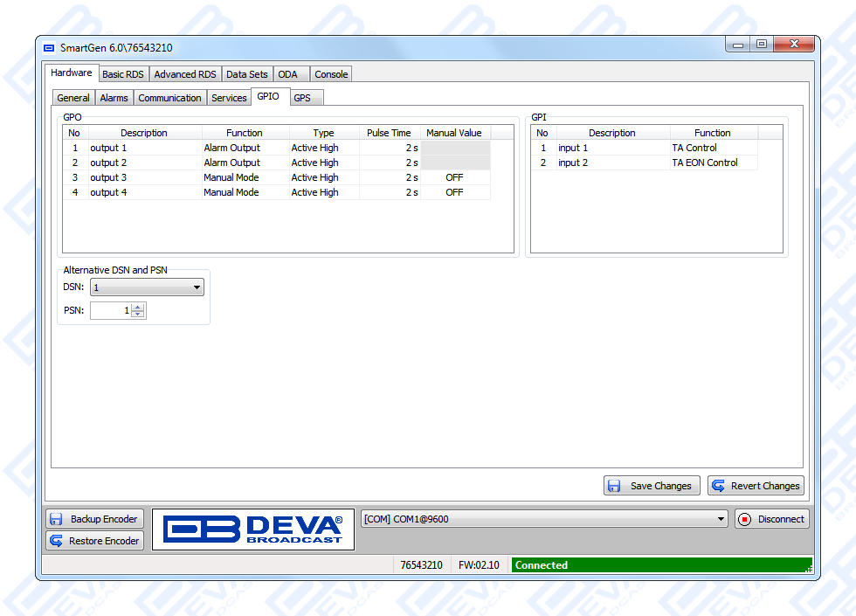Viewport: 856px width, 616px height.
Task: Toggle Manual Value OFF for output 3
Action: pos(454,177)
